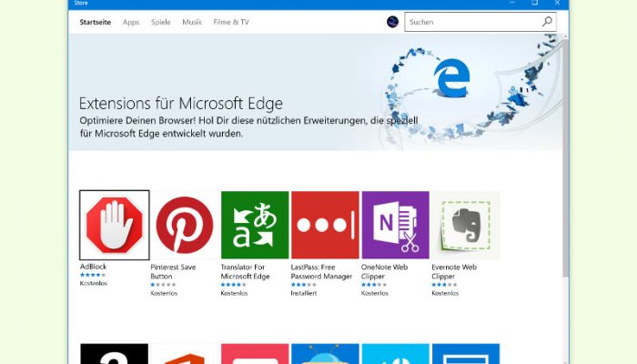The width and height of the screenshot is (637, 364).
Task: Open the Pinterest Save Button icon
Action: tap(185, 225)
